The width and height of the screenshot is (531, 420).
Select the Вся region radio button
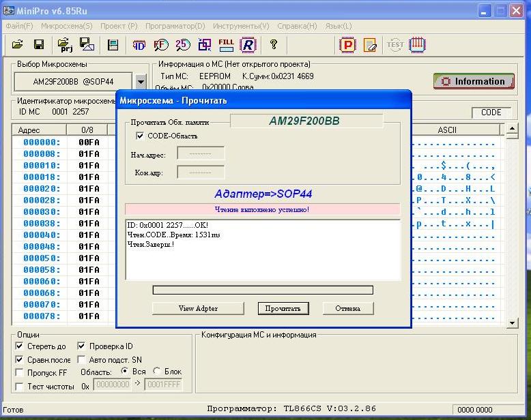click(125, 371)
